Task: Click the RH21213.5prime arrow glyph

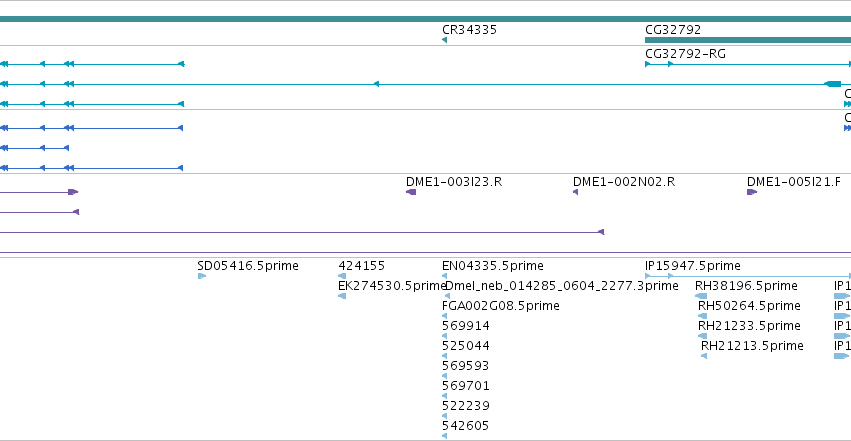Action: coord(704,356)
